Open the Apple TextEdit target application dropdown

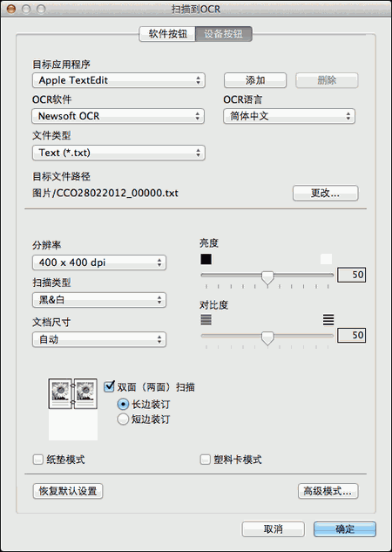(x=118, y=80)
